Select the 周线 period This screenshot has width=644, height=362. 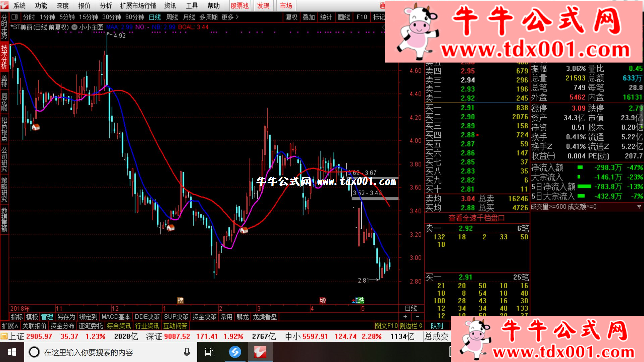pos(172,17)
